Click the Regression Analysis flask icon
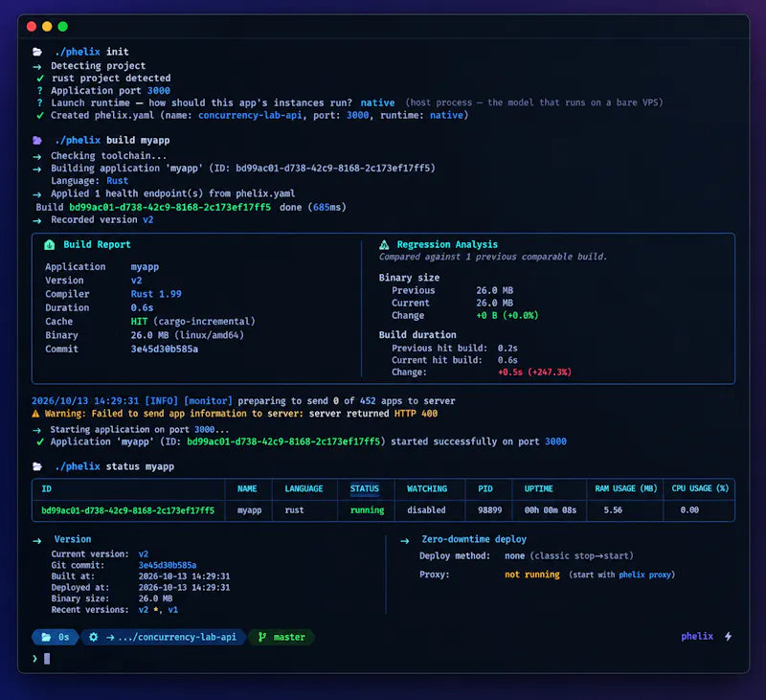 384,245
